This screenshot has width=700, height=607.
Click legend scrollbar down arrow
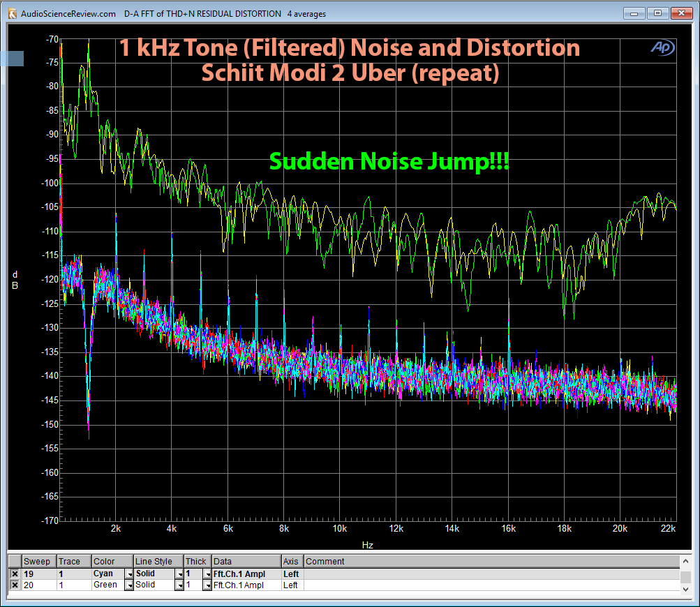click(686, 589)
